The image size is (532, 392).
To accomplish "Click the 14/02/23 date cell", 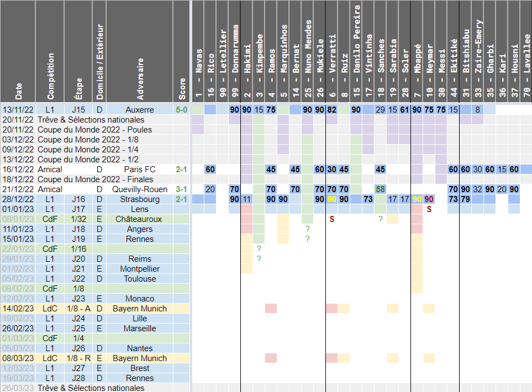I will click(18, 309).
